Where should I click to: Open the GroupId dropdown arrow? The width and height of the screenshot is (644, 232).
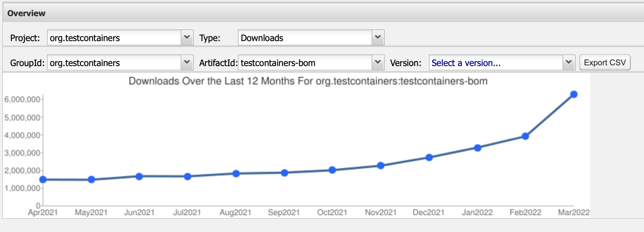click(187, 62)
